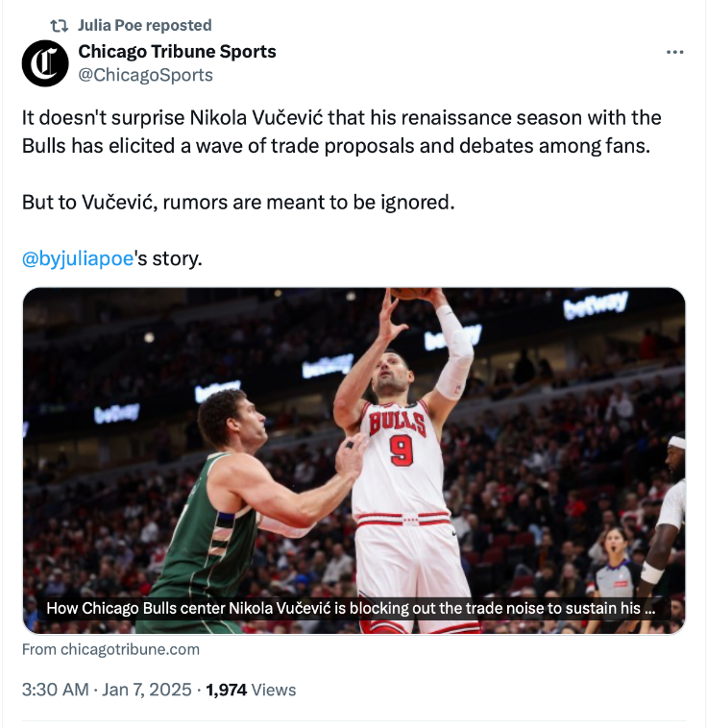Image resolution: width=707 pixels, height=728 pixels.
Task: Open the Chicago Tribune Sports display name
Action: coord(177,52)
